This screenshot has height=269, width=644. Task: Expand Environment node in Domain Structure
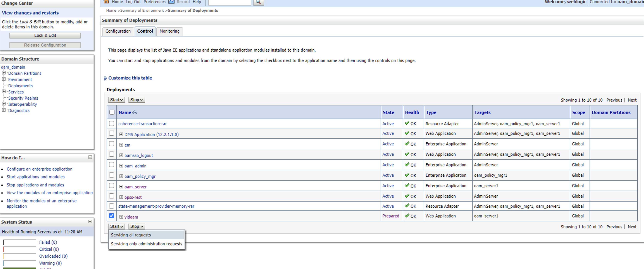[x=4, y=79]
